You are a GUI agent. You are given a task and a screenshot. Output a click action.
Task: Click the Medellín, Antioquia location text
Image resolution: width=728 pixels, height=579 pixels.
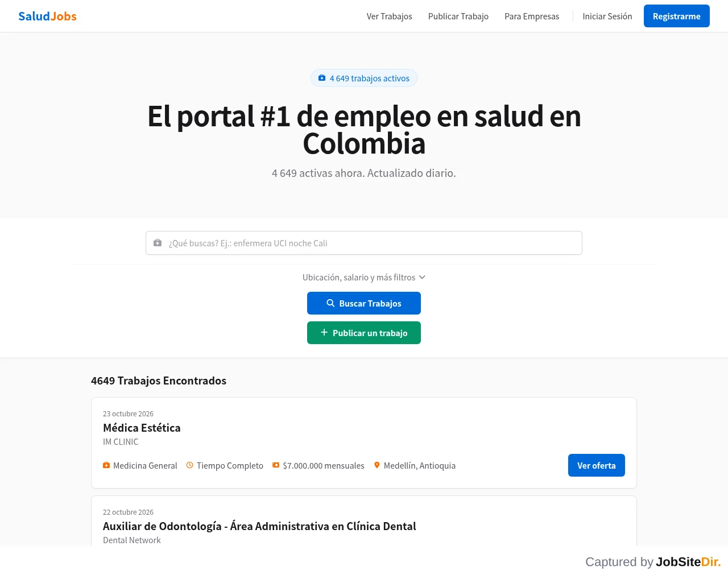coord(420,465)
